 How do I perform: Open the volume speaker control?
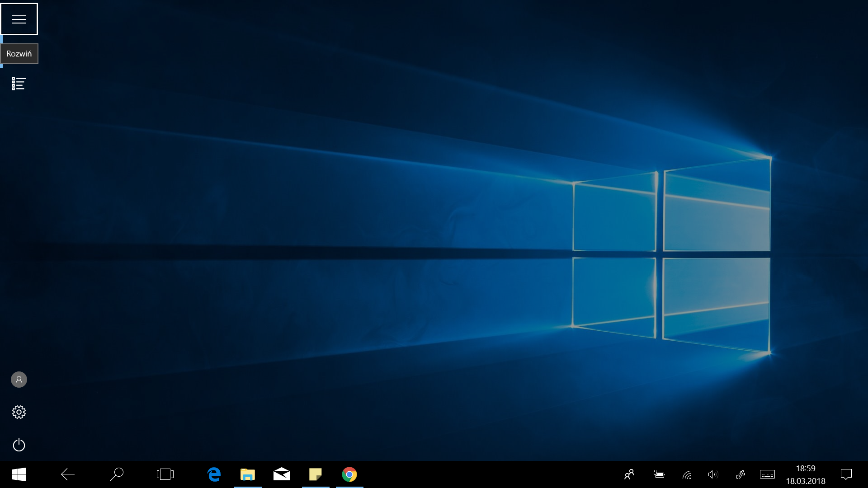coord(713,474)
